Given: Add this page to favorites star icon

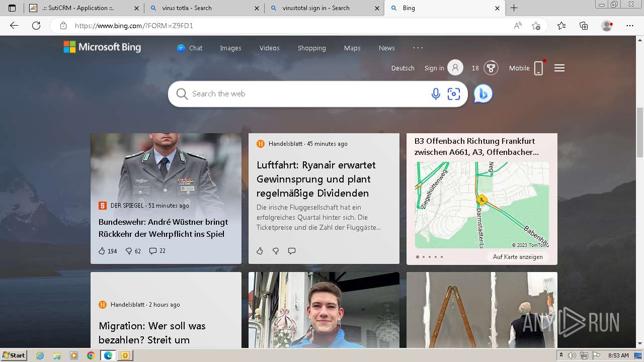Looking at the screenshot, I should pyautogui.click(x=536, y=26).
